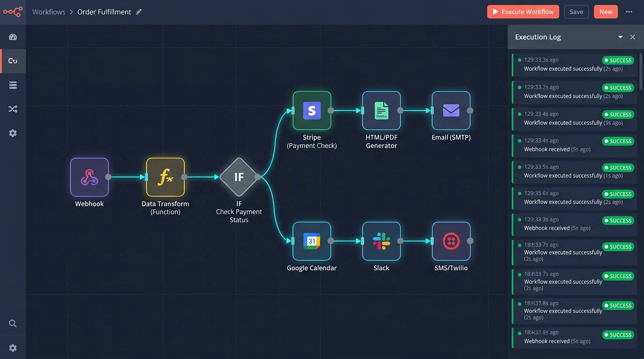Open the dashboard icon in sidebar
Screen dimensions: 644x359
pyautogui.click(x=13, y=36)
